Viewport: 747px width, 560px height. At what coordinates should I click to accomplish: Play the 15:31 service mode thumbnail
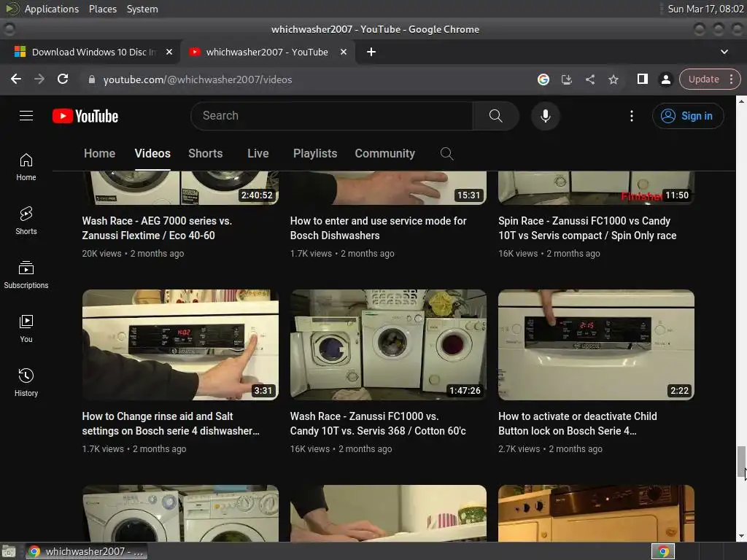(388, 188)
